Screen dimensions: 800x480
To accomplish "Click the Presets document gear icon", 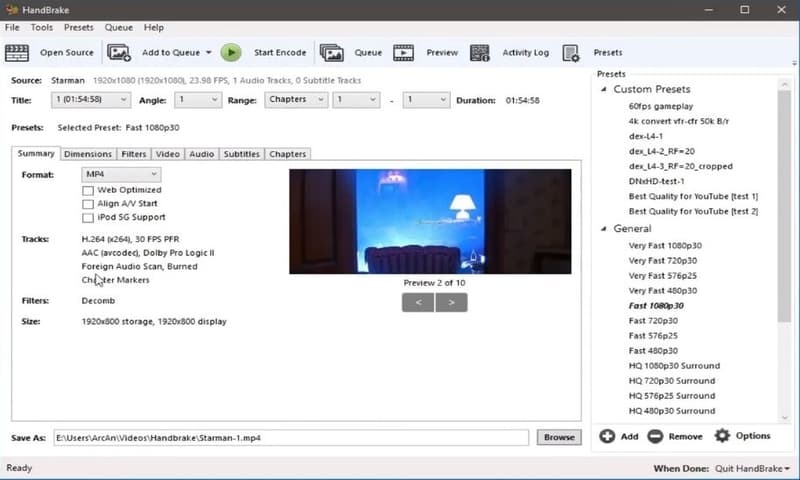I will [571, 53].
